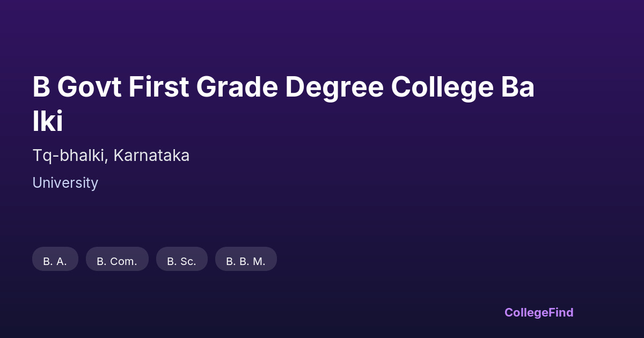Screen dimensions: 644x338
Task: Click the Tq-bhalki, Karnataka location line
Action: (111, 156)
